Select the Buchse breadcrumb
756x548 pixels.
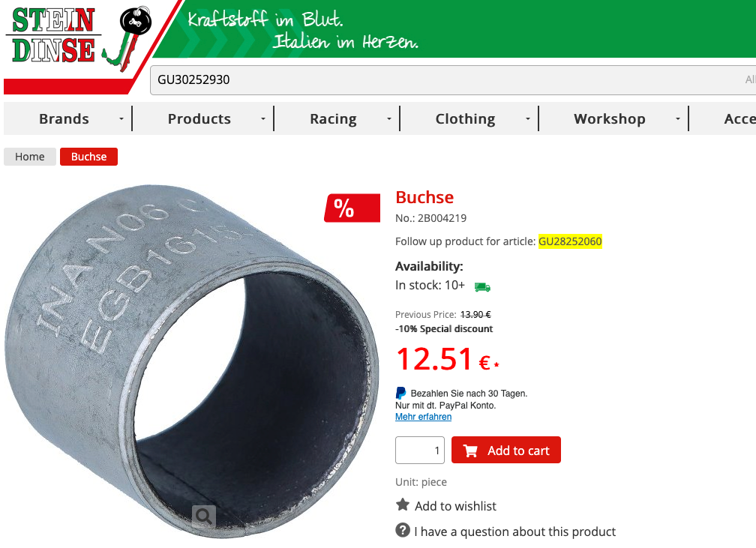(88, 157)
